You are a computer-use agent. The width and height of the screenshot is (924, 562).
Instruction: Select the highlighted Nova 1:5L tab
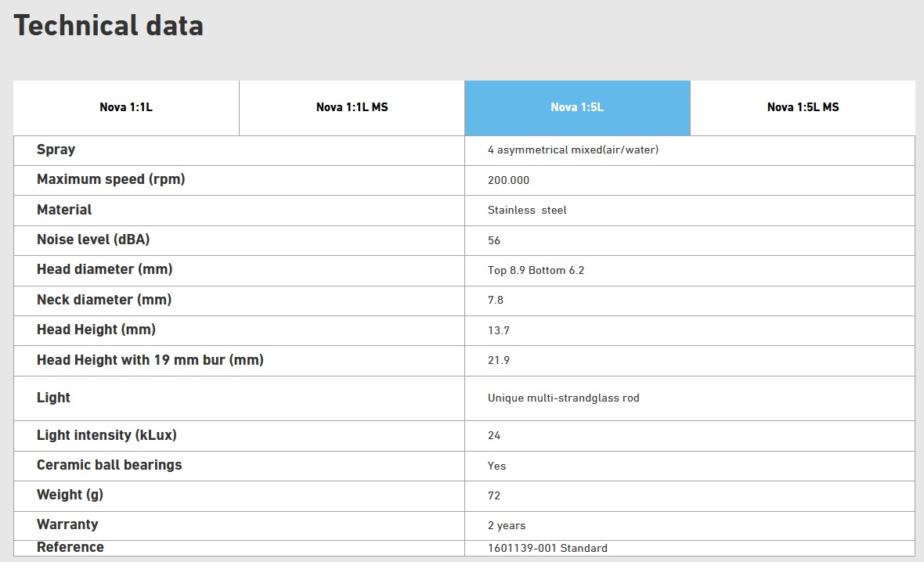[x=578, y=108]
